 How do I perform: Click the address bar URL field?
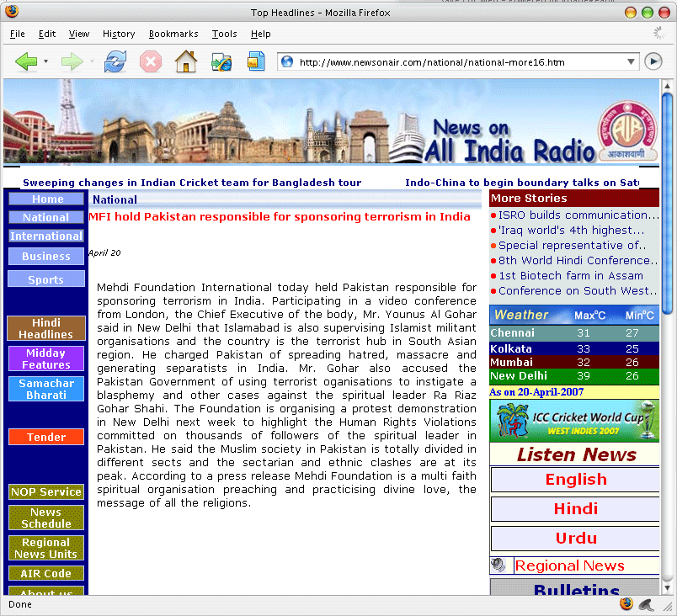pyautogui.click(x=460, y=62)
